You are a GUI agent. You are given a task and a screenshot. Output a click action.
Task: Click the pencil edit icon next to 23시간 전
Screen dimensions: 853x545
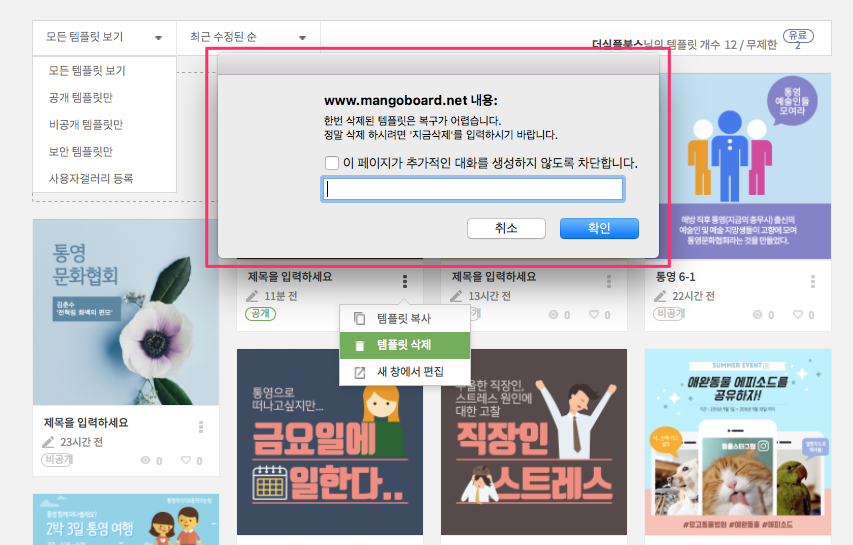(48, 442)
